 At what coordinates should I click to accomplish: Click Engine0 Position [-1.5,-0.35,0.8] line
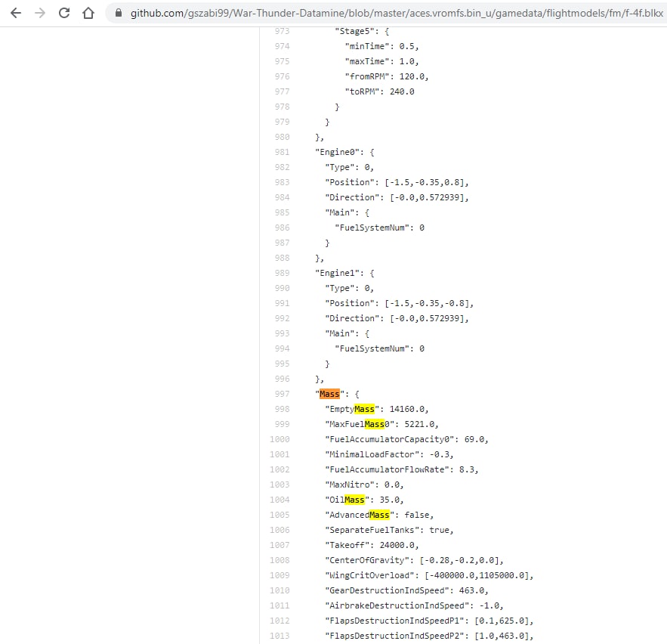point(397,182)
